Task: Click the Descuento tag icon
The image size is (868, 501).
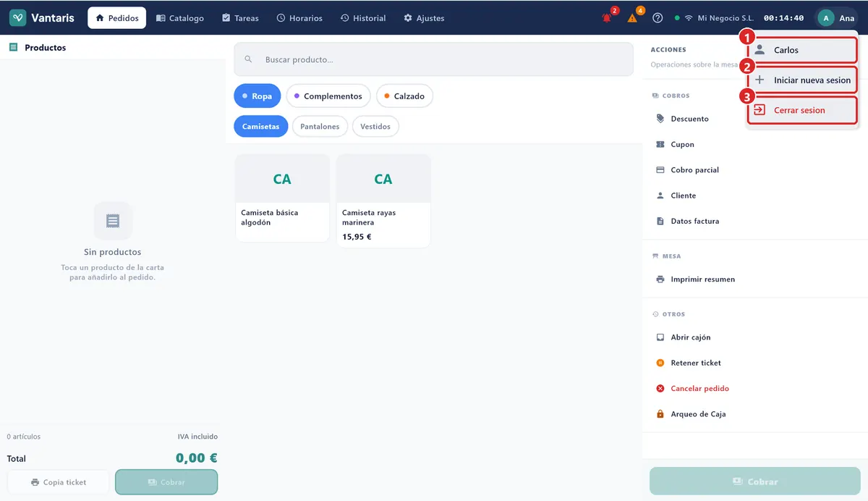Action: point(660,119)
